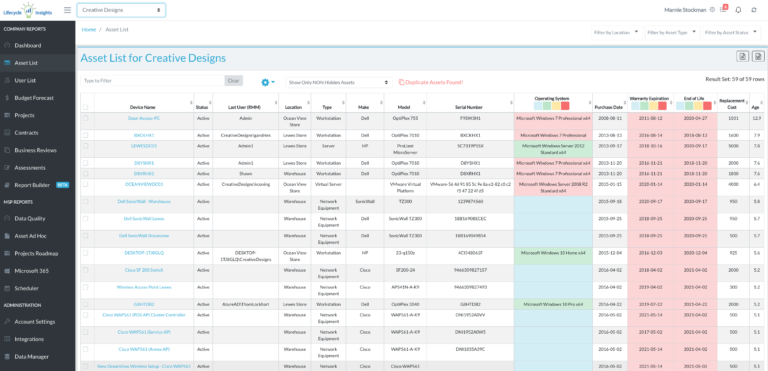Open the blue gear column settings icon
This screenshot has height=371, width=768.
click(x=267, y=82)
